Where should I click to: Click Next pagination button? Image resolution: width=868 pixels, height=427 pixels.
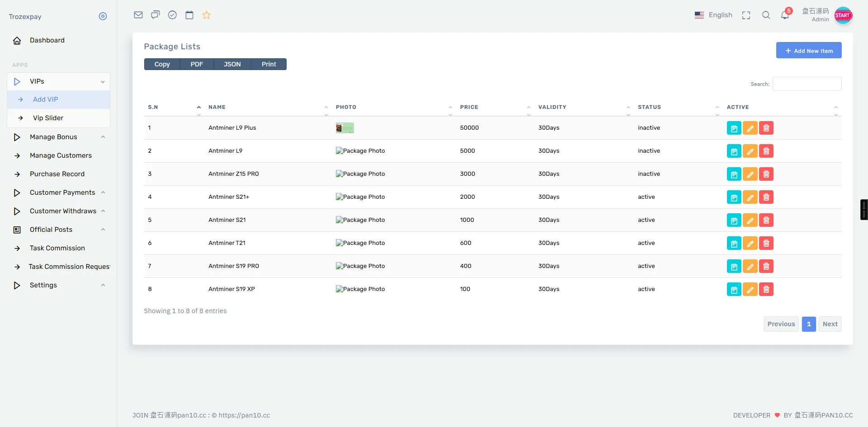830,324
